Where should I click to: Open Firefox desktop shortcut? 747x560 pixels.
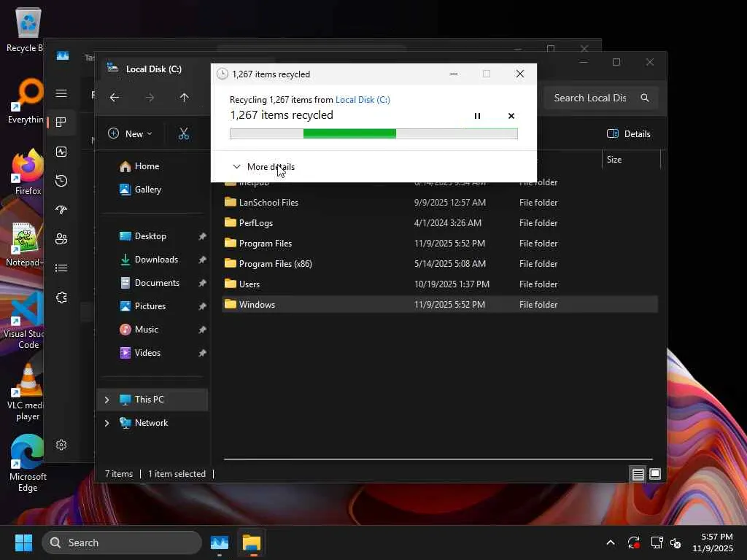coord(28,172)
